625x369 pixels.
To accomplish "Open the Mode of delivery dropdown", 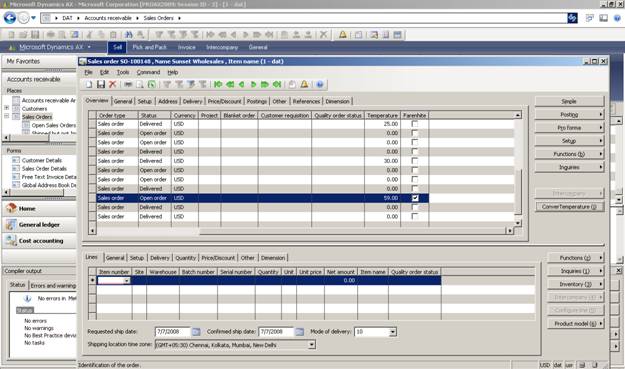I will pos(393,332).
